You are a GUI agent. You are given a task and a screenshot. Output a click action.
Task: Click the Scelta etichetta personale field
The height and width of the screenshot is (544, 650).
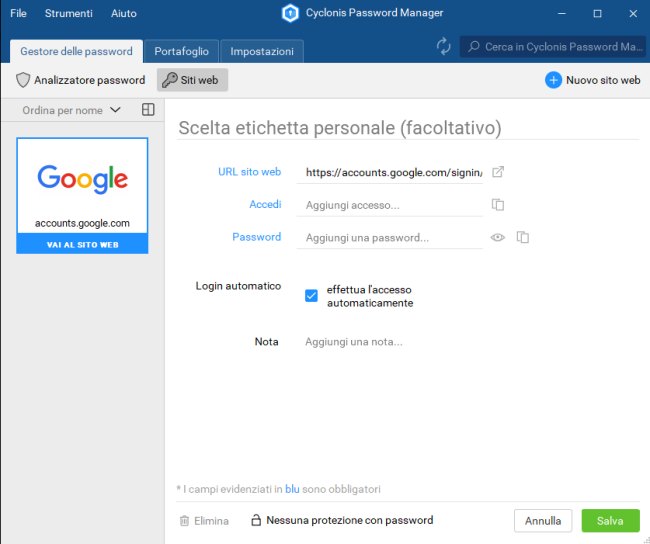click(x=408, y=128)
